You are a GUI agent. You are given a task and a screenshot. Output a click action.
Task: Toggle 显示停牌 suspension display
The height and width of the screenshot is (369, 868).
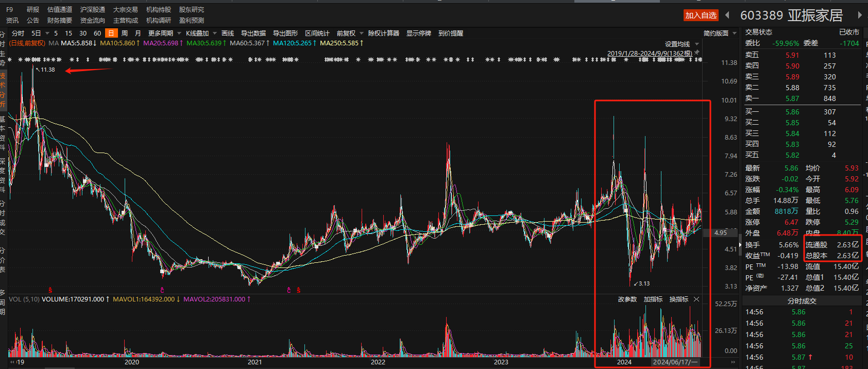[x=418, y=33]
